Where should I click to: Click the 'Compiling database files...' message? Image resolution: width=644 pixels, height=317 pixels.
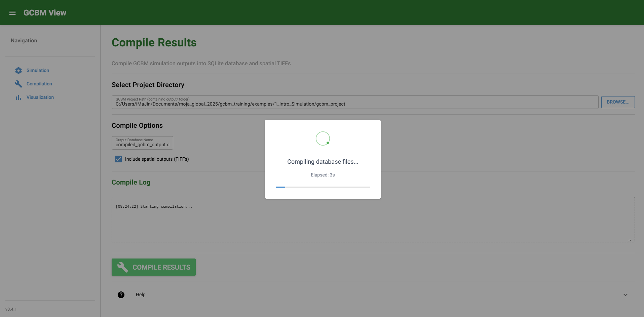[x=323, y=162]
